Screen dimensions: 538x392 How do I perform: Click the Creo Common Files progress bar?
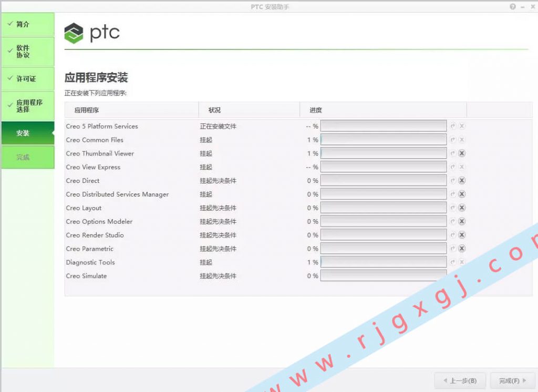384,140
